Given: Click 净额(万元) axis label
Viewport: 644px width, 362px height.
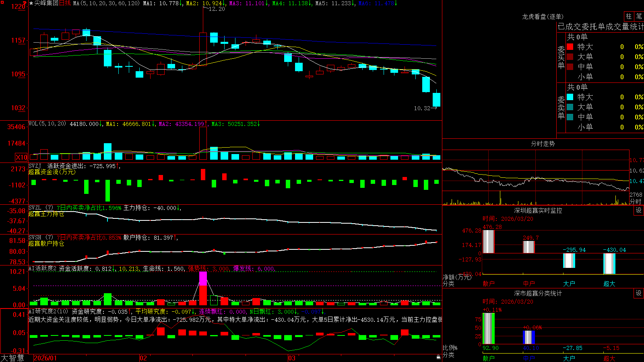Looking at the screenshot, I should coord(457,277).
